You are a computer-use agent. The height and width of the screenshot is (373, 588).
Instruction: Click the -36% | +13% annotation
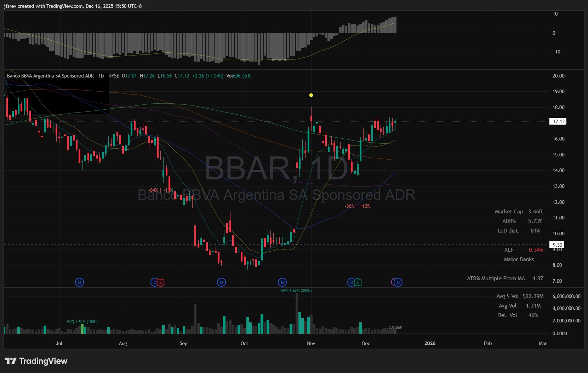pyautogui.click(x=358, y=206)
